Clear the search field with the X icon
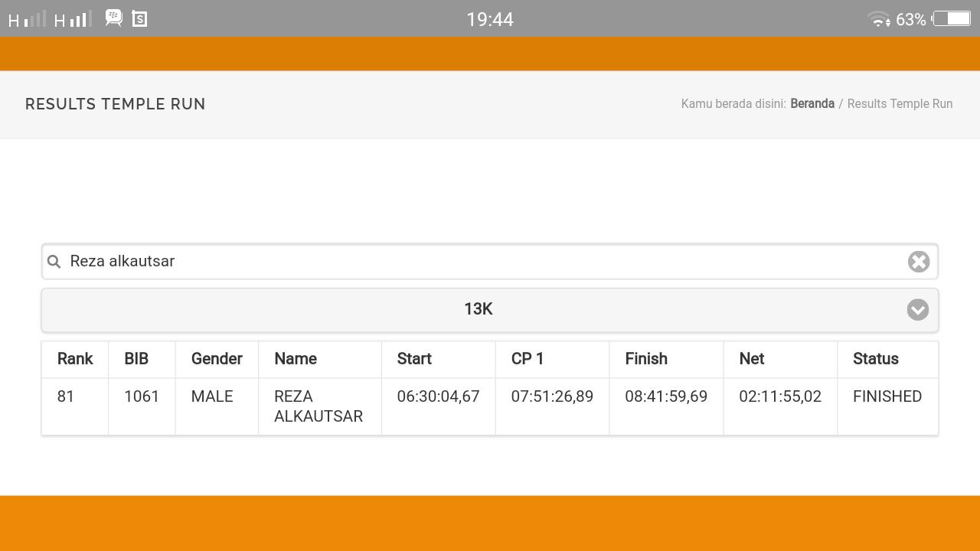This screenshot has height=551, width=980. click(x=919, y=262)
